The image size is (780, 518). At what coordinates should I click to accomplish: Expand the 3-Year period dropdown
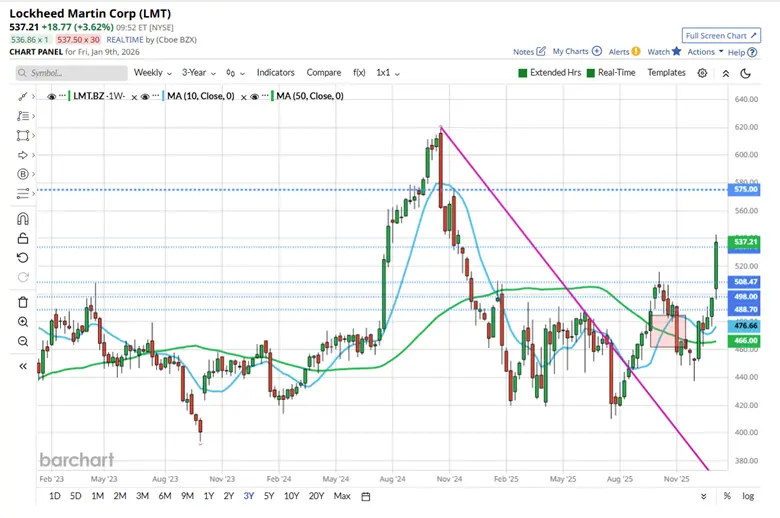[199, 73]
